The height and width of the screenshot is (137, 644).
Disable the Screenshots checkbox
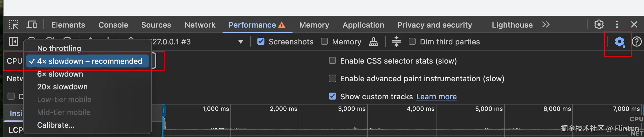(x=261, y=42)
